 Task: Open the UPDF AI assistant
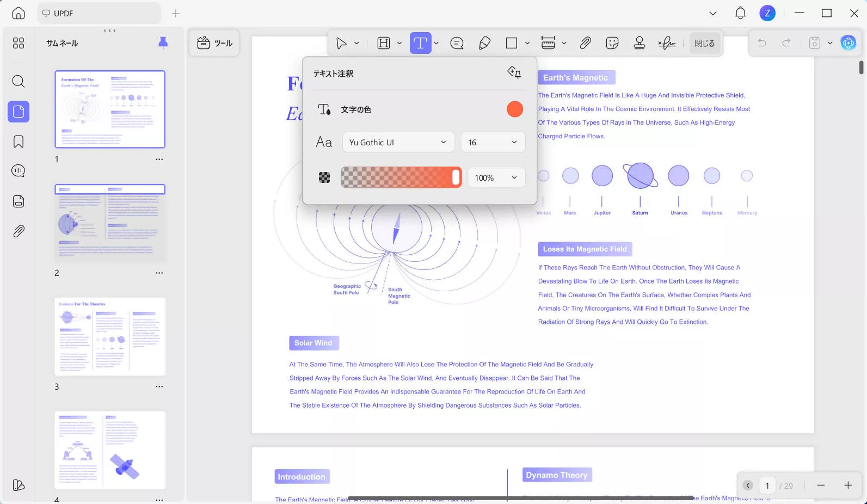coord(848,43)
